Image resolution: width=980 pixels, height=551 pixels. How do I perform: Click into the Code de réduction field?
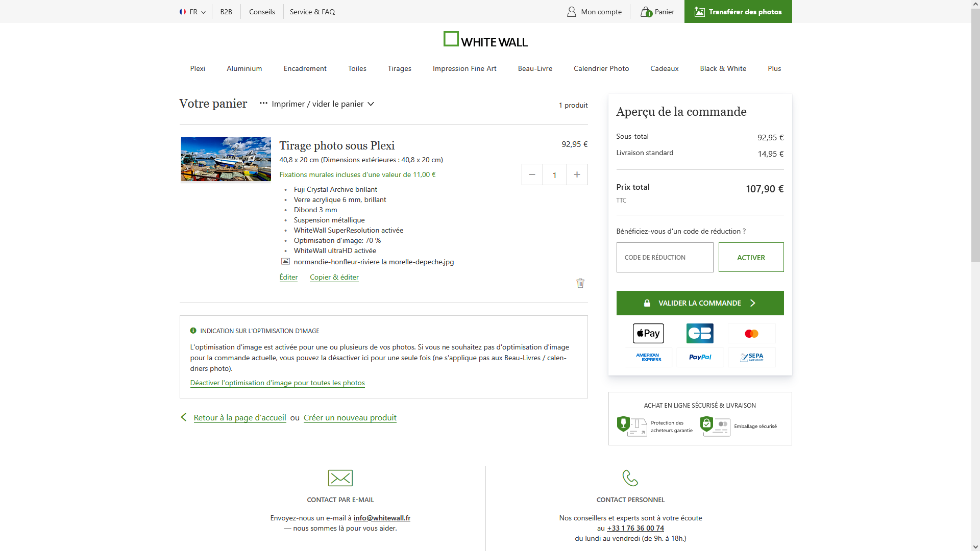click(665, 257)
